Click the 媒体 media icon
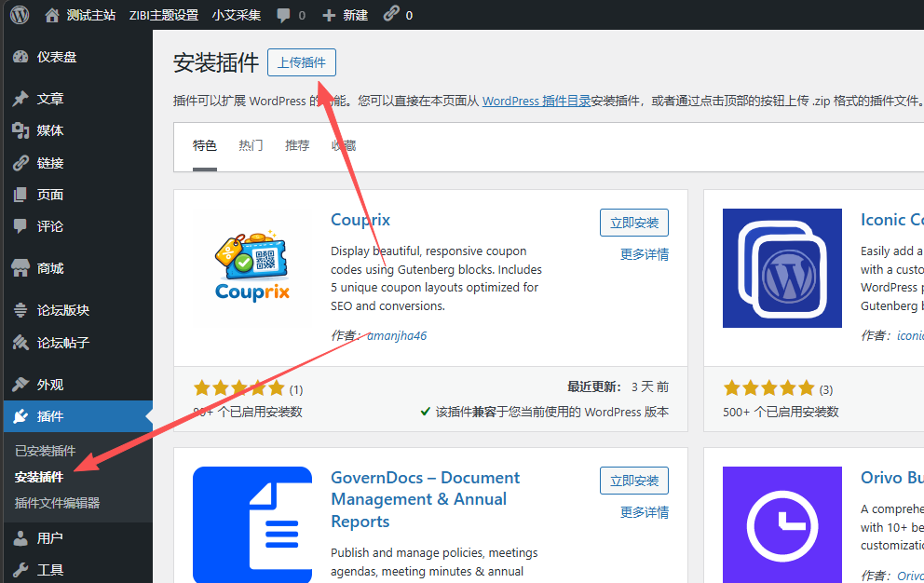The width and height of the screenshot is (924, 583). [x=20, y=130]
